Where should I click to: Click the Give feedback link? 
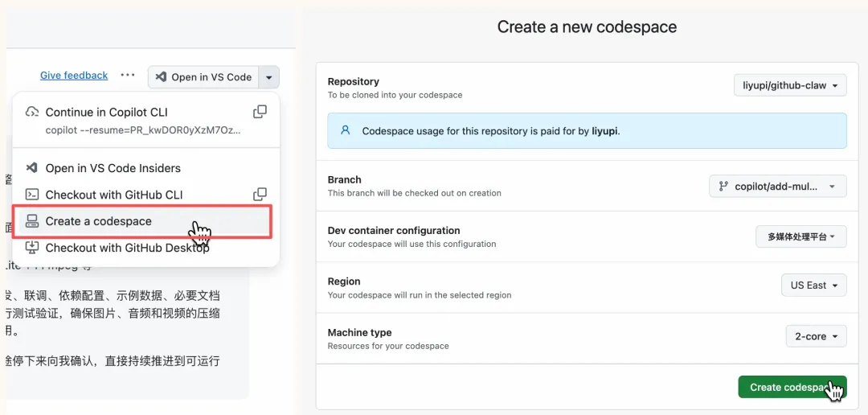(x=74, y=76)
